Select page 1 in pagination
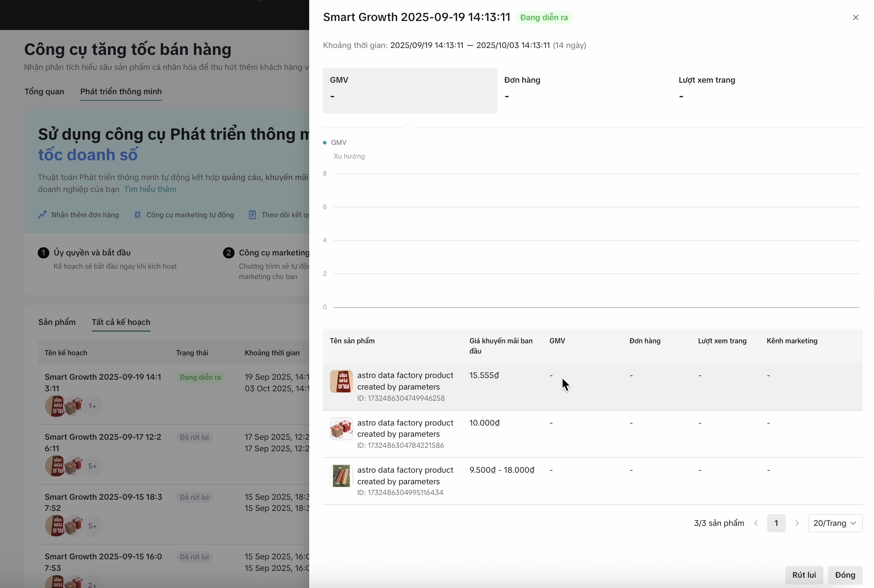The width and height of the screenshot is (874, 588). 776,523
